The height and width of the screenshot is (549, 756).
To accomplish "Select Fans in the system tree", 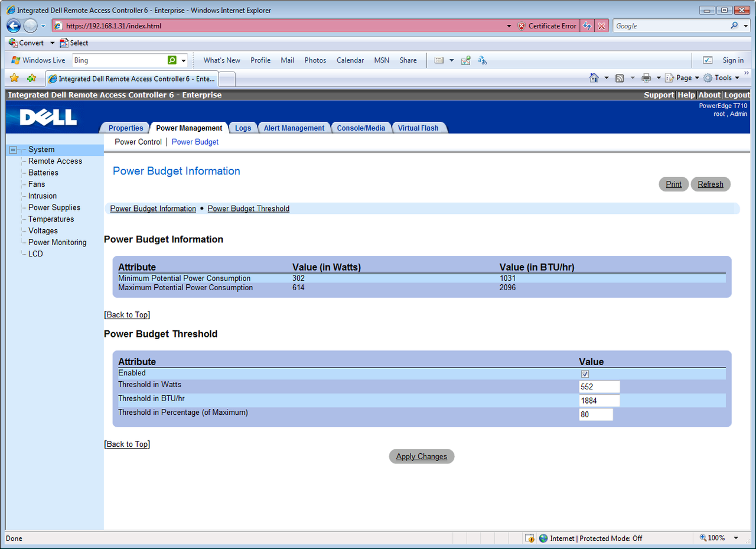I will (x=37, y=184).
